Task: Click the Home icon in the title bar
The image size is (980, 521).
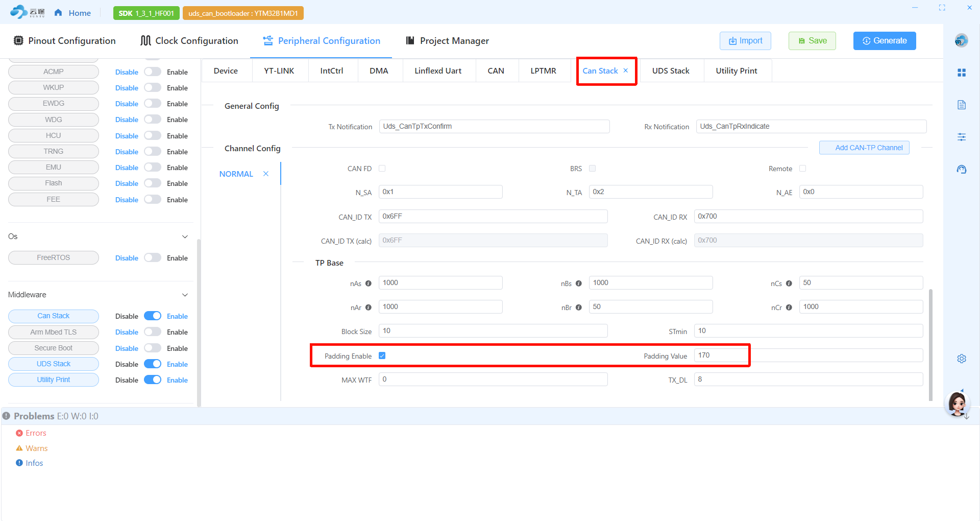Action: coord(59,13)
